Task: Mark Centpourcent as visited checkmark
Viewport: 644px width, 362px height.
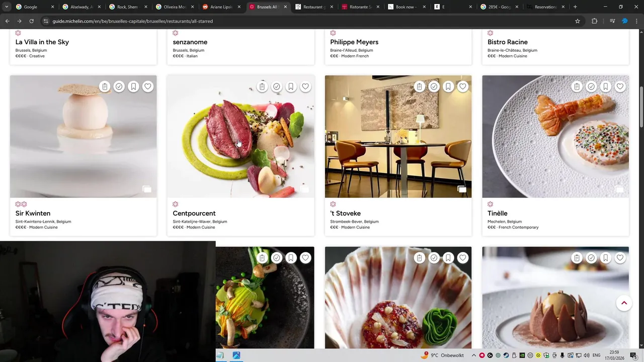Action: (276, 86)
